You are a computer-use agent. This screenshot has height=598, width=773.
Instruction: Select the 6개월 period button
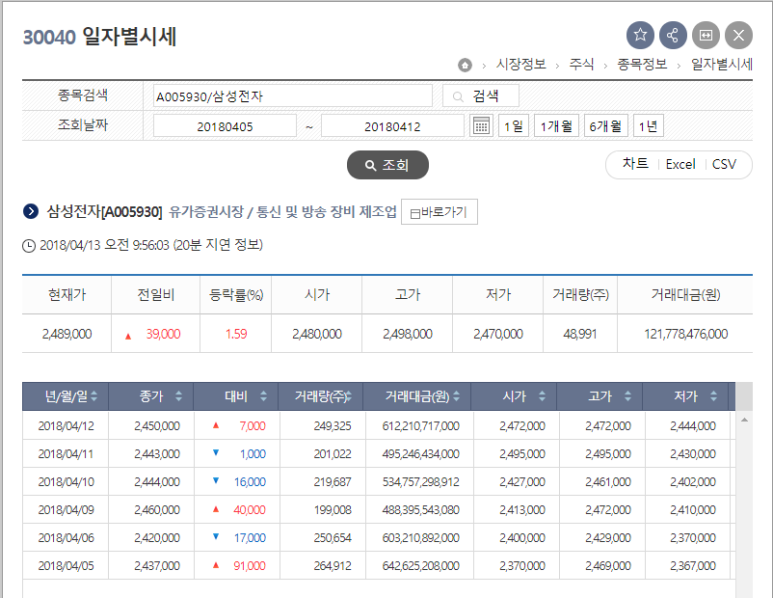tap(605, 126)
